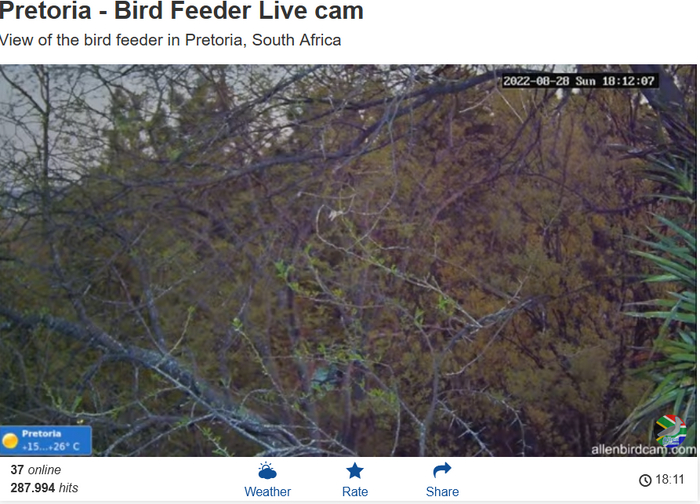Click the Share arrow icon
Screen dimensions: 700x504
click(442, 470)
